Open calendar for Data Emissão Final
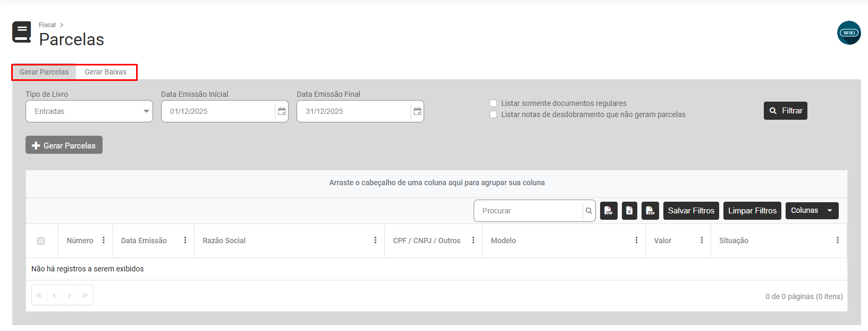 click(x=417, y=111)
